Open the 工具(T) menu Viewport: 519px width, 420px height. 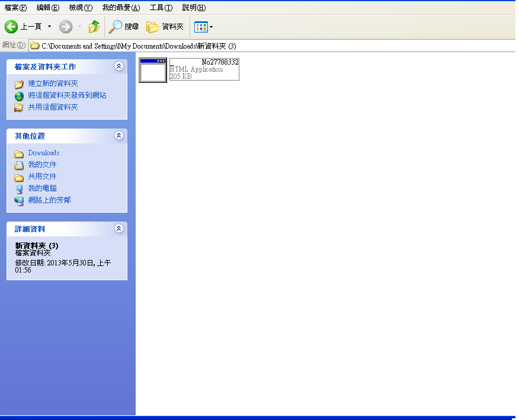point(161,7)
